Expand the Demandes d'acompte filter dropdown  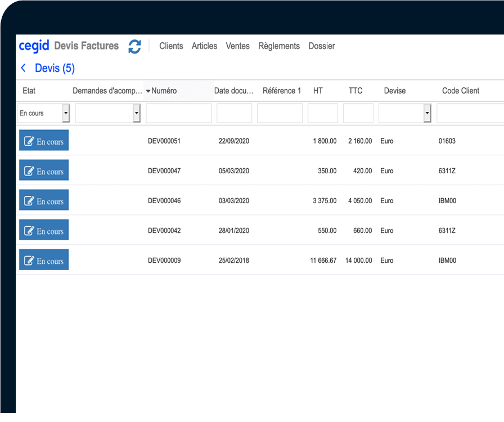[x=136, y=113]
